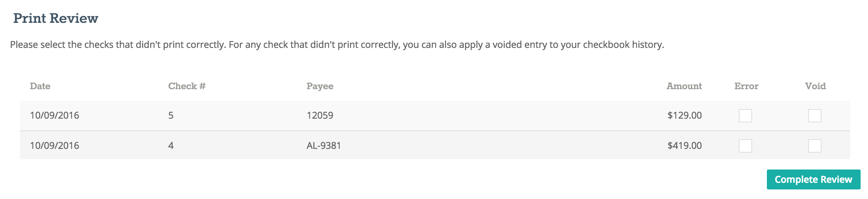
Task: Click the Amount column header
Action: (x=684, y=86)
